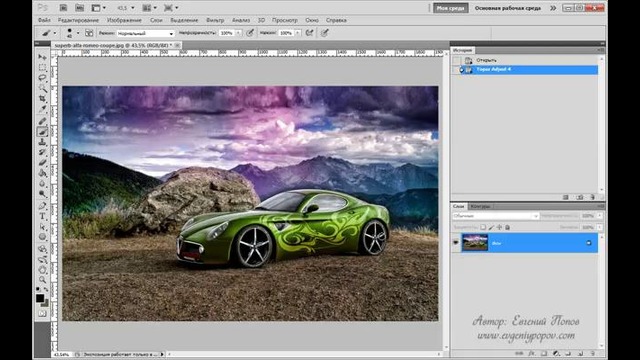
Task: Click the Моя среда workspace button
Action: pyautogui.click(x=451, y=8)
